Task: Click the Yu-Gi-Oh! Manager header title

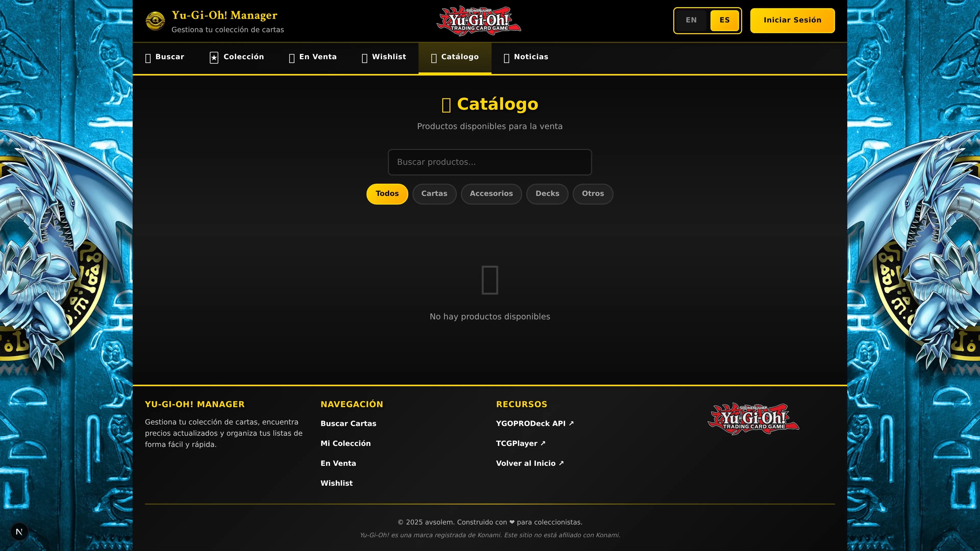Action: click(224, 15)
